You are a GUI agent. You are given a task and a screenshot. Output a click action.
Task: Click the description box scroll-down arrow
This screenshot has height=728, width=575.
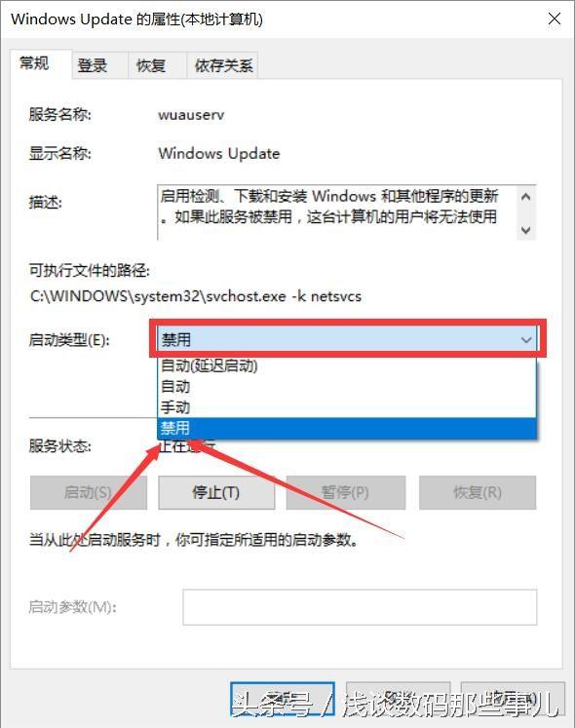[525, 230]
